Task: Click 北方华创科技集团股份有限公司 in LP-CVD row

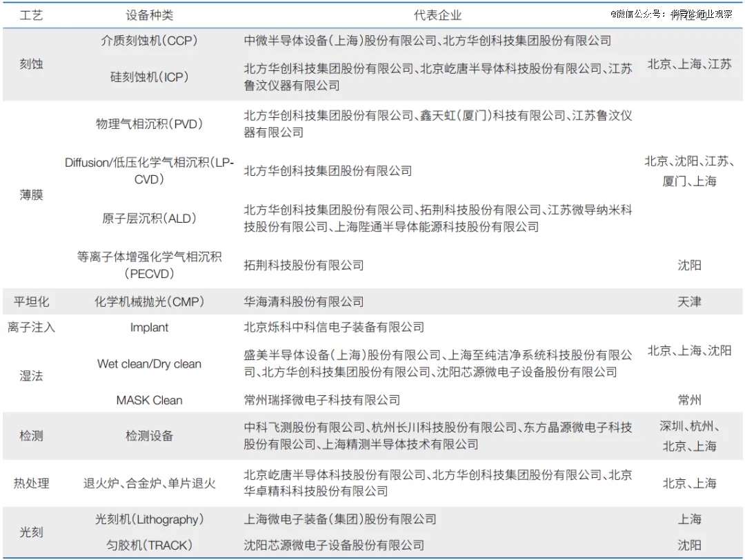Action: tap(328, 170)
